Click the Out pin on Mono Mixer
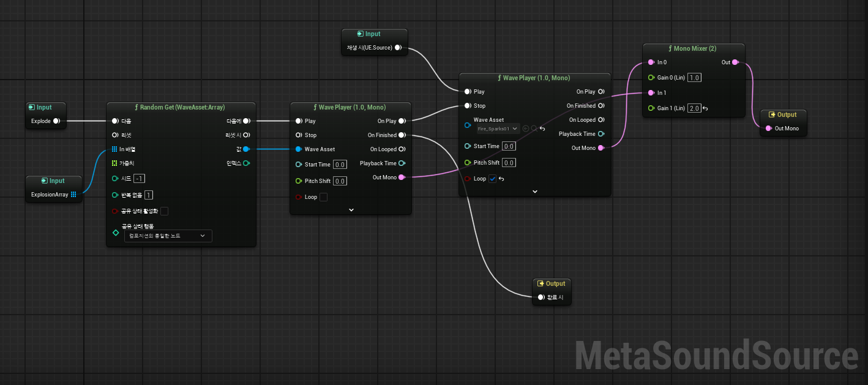Viewport: 868px width, 385px height. coord(735,62)
